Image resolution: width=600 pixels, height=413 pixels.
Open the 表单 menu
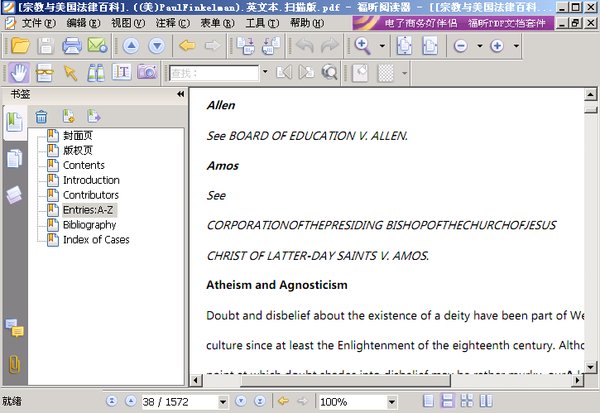tap(217, 23)
